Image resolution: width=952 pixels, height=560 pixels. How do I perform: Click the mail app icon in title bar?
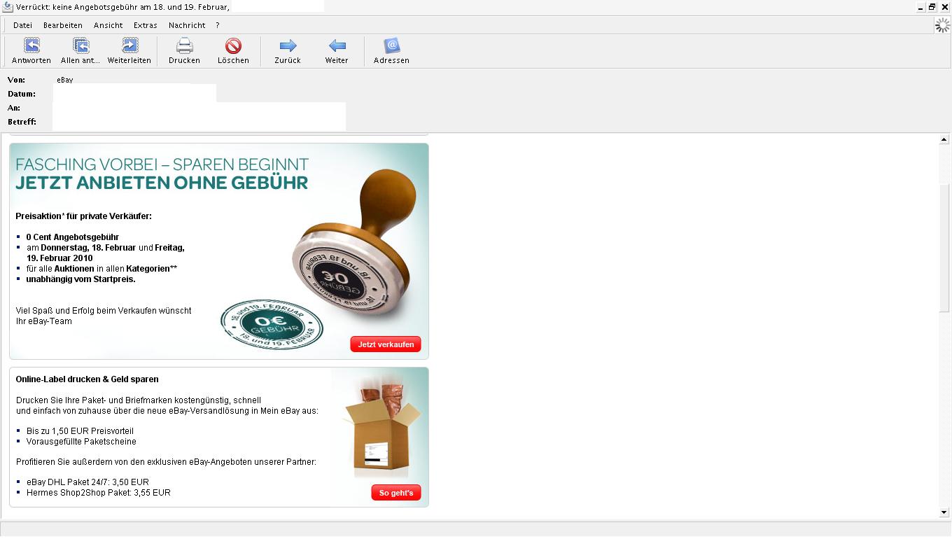pos(8,7)
